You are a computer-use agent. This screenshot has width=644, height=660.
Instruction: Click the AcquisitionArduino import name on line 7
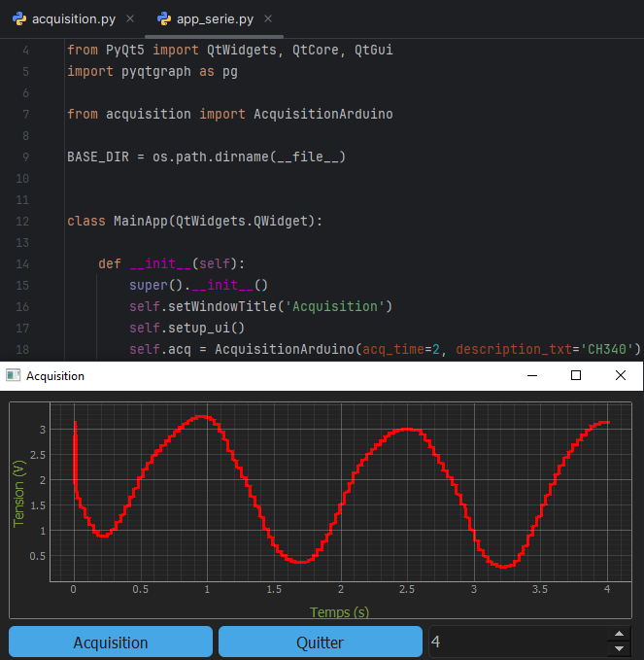point(323,114)
